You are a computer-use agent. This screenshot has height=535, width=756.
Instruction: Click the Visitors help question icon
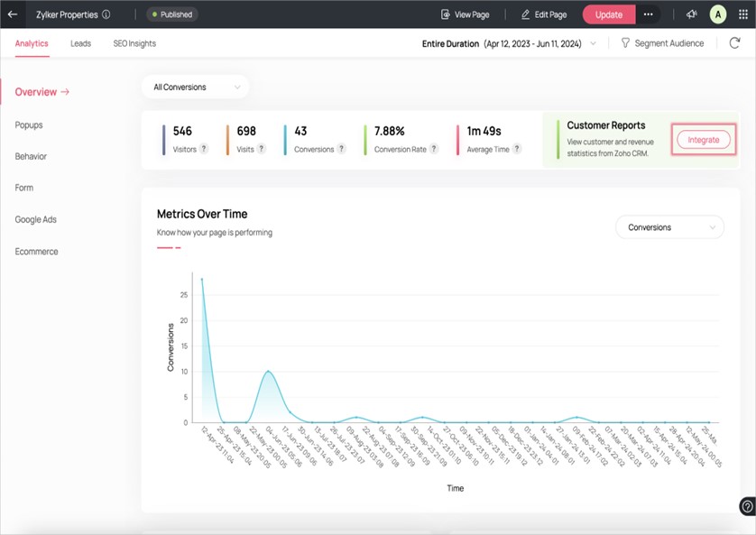pos(201,149)
